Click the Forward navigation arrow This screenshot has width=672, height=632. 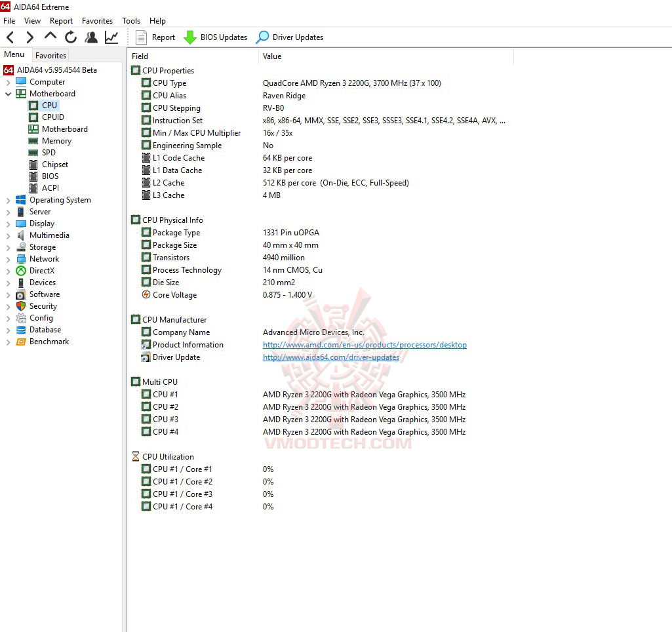[30, 38]
